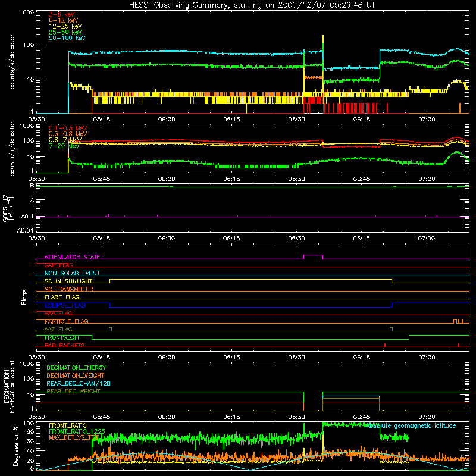
Task: Click the REAR_DEC_WEIGHT legend label
Action: click(x=73, y=392)
